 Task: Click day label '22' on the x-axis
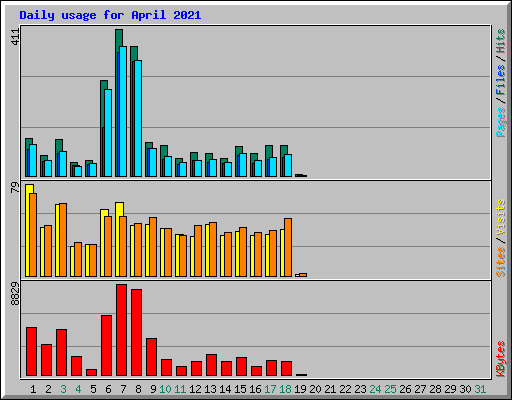(x=345, y=389)
